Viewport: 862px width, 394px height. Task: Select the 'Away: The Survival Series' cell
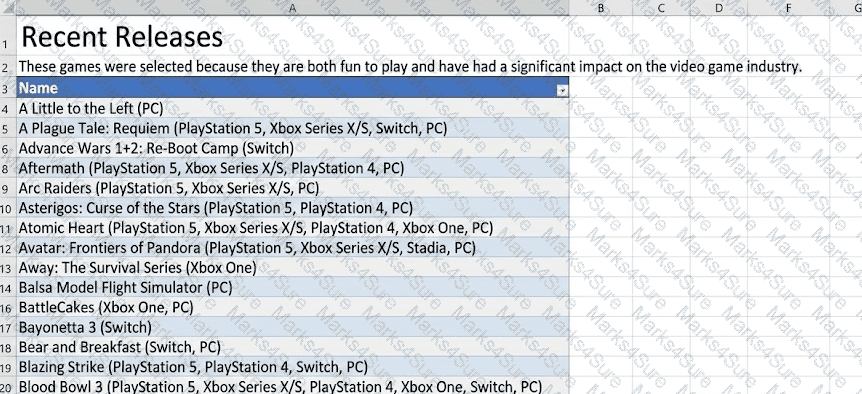292,267
